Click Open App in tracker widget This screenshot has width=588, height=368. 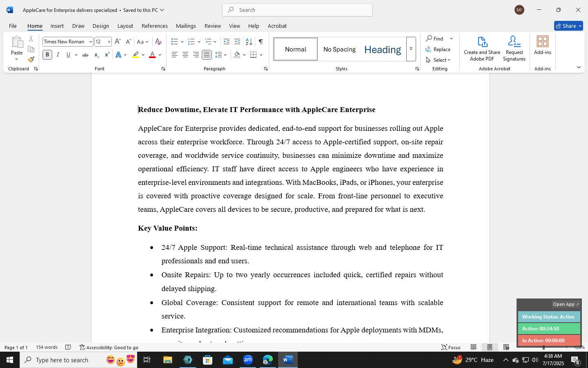pos(566,304)
